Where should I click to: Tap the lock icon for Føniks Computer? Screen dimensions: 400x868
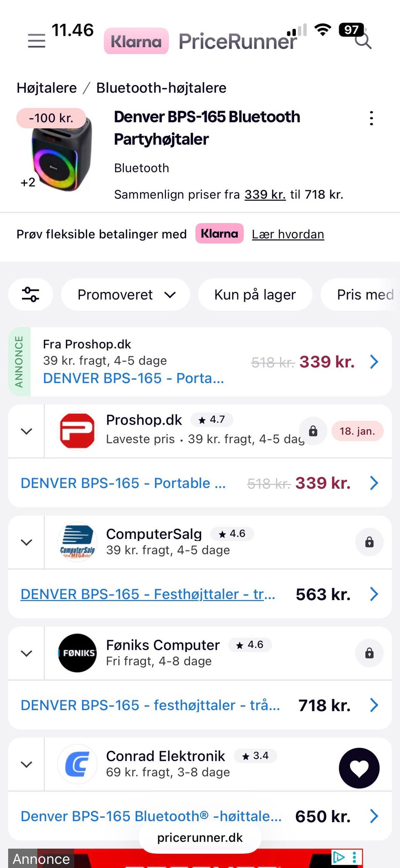(369, 653)
